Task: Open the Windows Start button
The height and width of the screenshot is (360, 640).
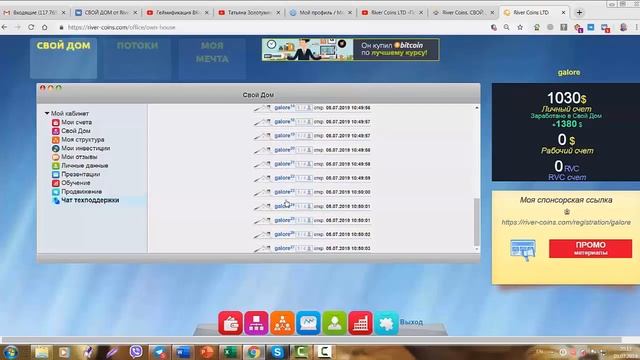Action: pos(11,352)
